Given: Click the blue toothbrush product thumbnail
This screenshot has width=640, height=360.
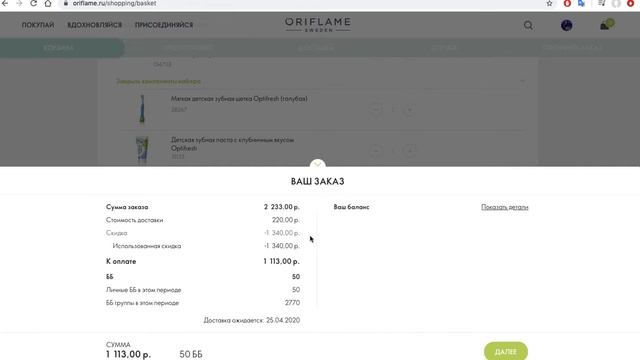Looking at the screenshot, I should (x=142, y=109).
